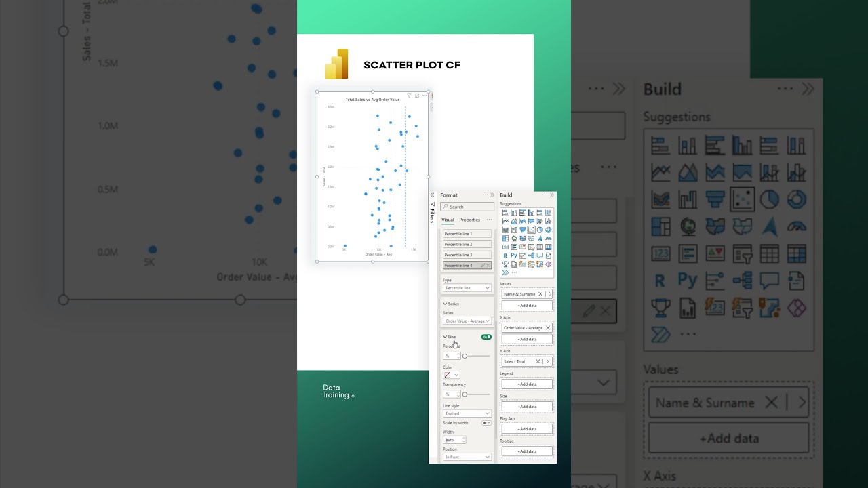Click Add data under Legend
This screenshot has height=488, width=868.
[x=527, y=384]
